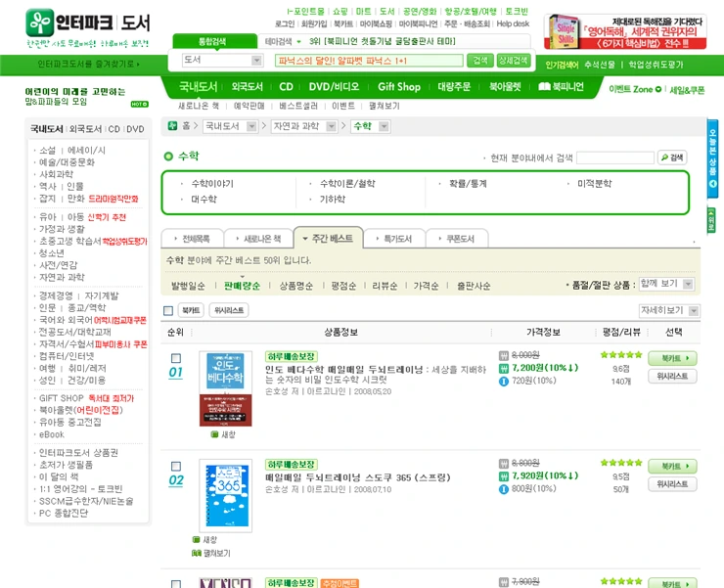Click the 검색 button for in-category search
724x588 pixels.
672,158
